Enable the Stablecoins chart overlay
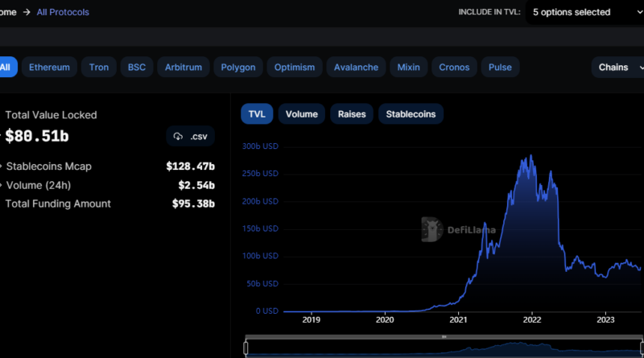The image size is (644, 358). pos(411,114)
